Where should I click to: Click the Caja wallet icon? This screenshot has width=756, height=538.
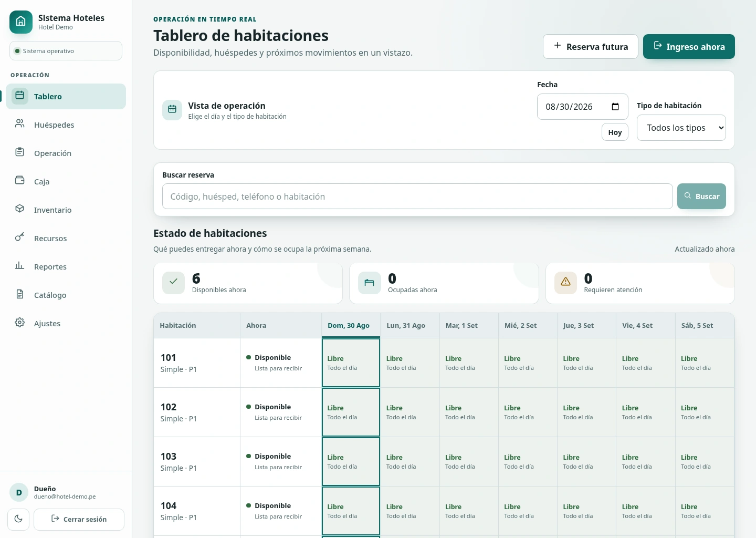coord(20,181)
